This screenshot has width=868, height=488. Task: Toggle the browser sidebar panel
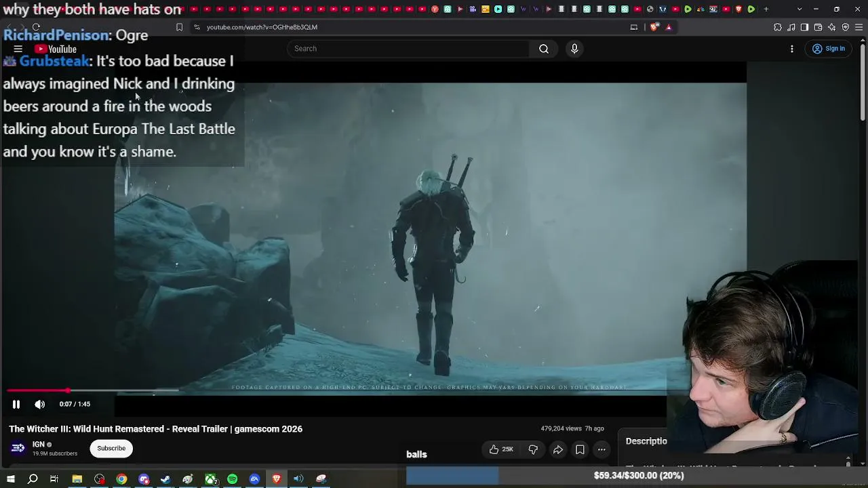805,27
